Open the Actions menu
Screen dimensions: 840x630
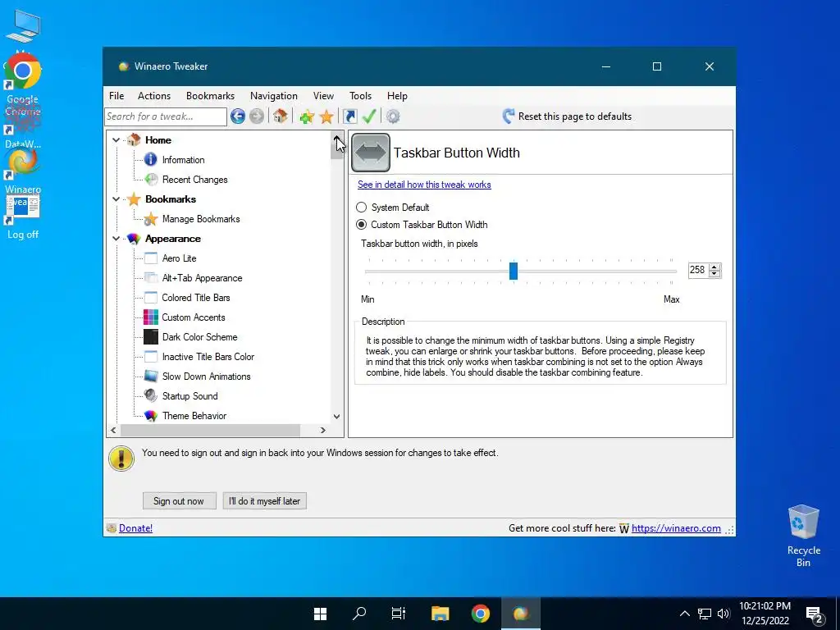[x=154, y=96]
